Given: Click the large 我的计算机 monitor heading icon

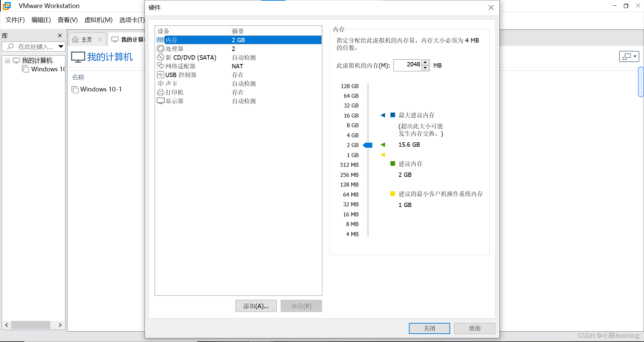Looking at the screenshot, I should click(x=78, y=57).
